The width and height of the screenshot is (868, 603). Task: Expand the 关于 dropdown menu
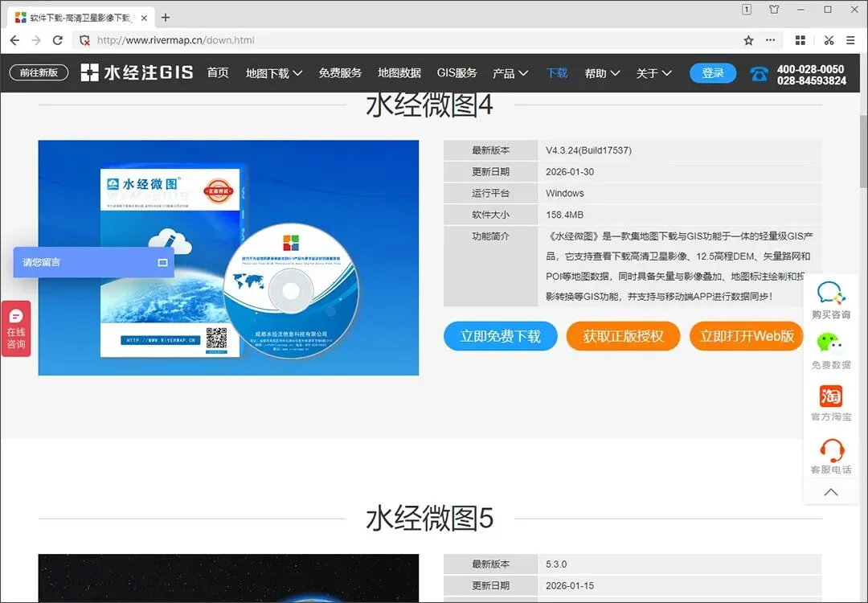pyautogui.click(x=653, y=73)
